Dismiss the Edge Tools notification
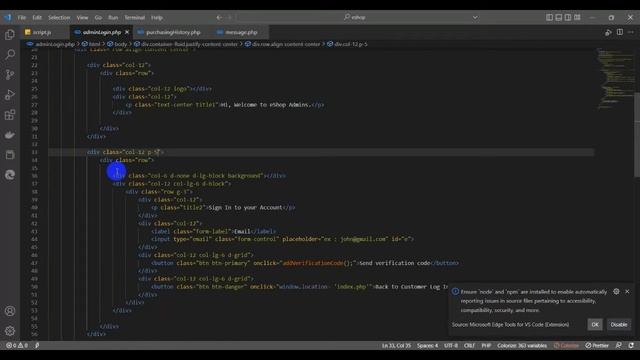 627,291
